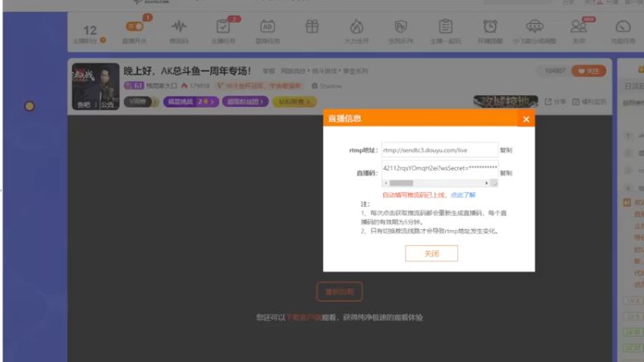Viewport: 644px width, 362px height.
Task: Open 主播任务 checklist icon with badge
Action: coord(223,27)
